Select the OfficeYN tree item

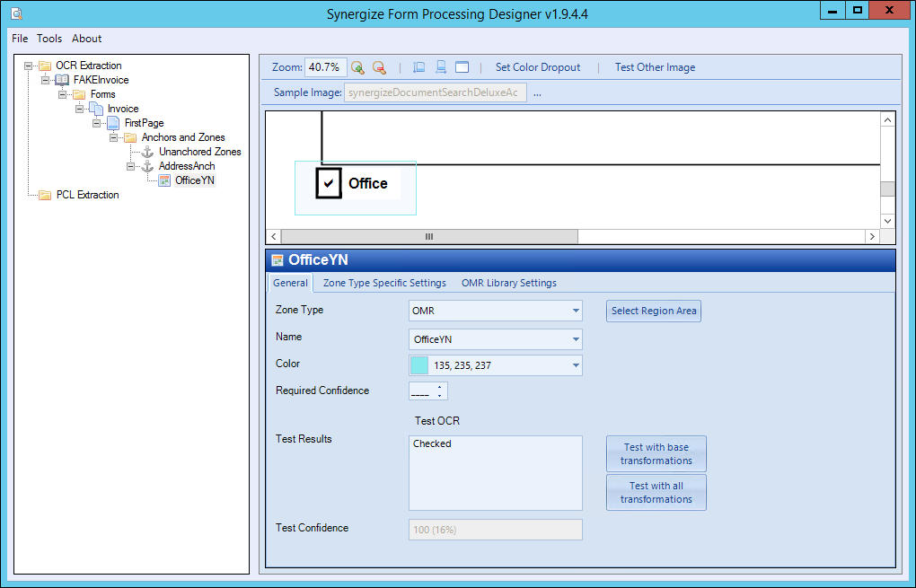click(195, 180)
